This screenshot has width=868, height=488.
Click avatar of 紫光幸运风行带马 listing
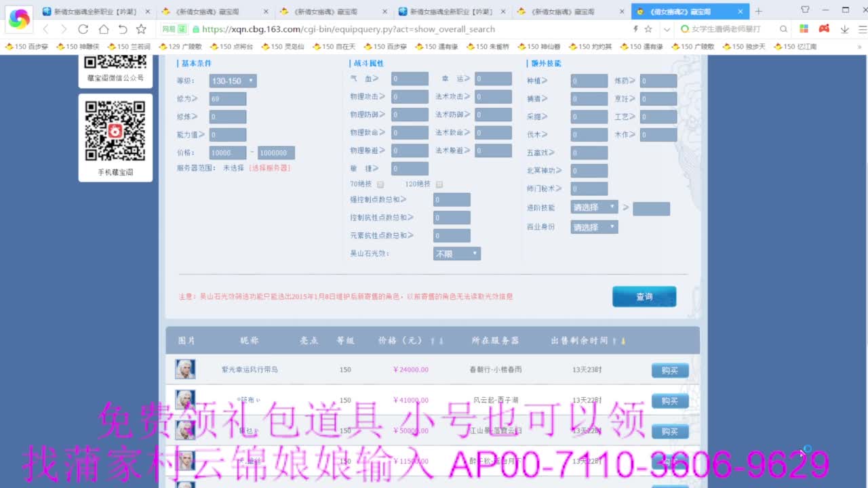pyautogui.click(x=185, y=369)
